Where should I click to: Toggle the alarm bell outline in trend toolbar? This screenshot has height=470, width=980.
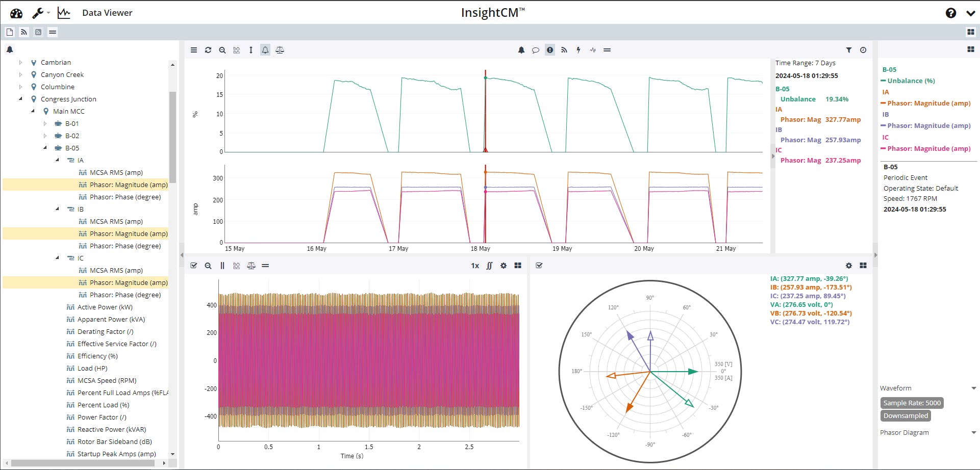tap(265, 50)
